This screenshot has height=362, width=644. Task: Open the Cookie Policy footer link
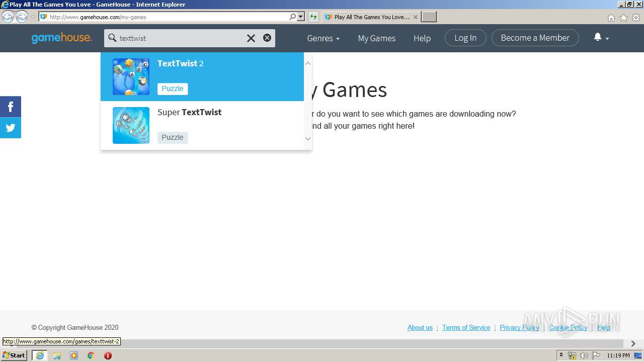pyautogui.click(x=568, y=327)
